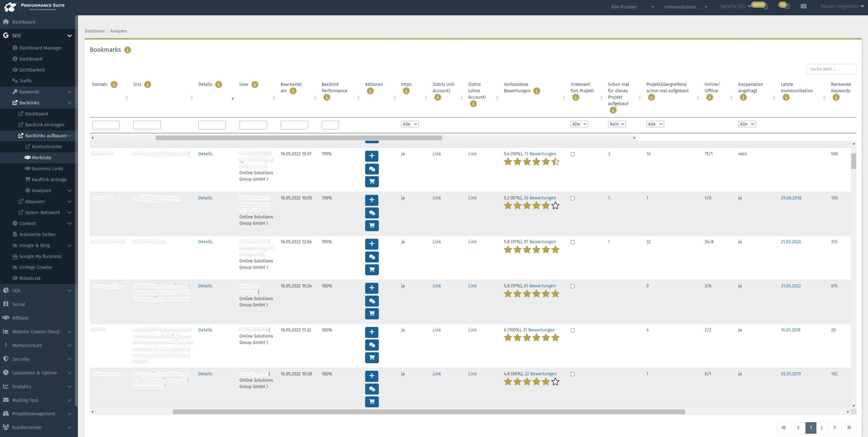Open the Nein filter dropdown
The height and width of the screenshot is (437, 868).
pyautogui.click(x=616, y=124)
